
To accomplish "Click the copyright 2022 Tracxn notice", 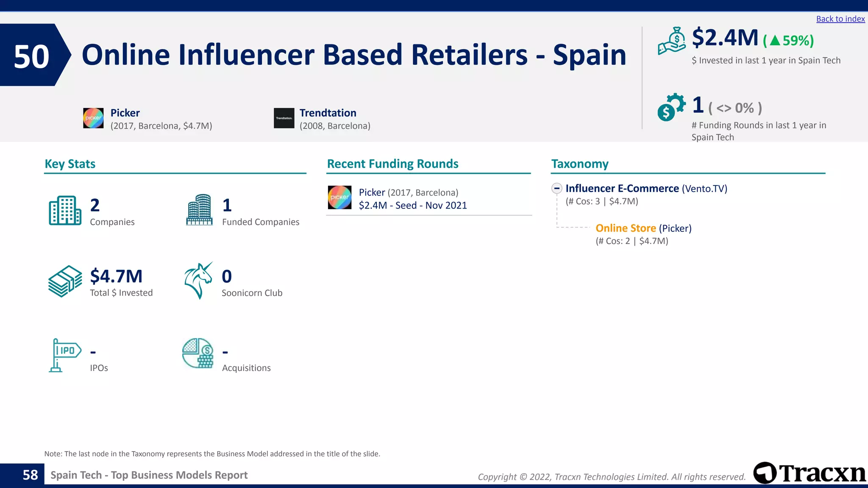I will 612,477.
